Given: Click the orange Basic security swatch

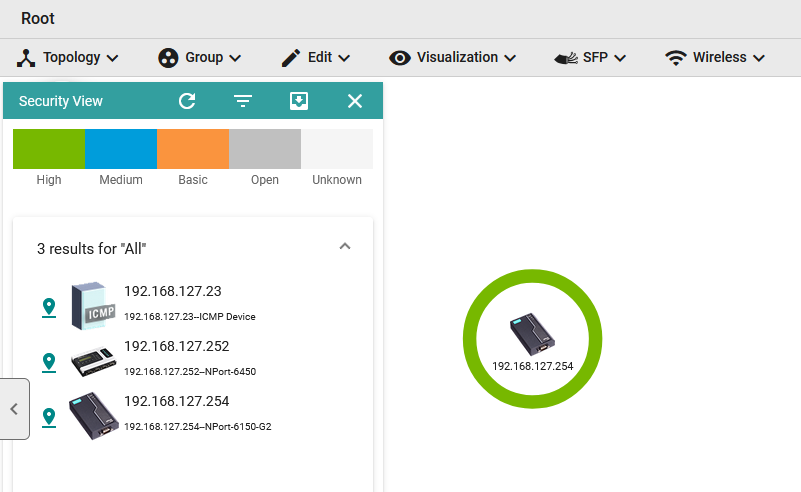Looking at the screenshot, I should (193, 149).
